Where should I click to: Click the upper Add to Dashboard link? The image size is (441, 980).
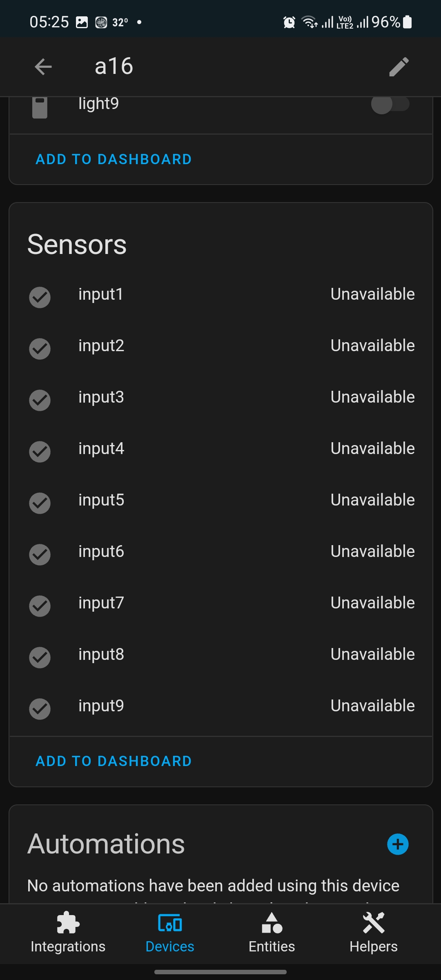[x=114, y=159]
